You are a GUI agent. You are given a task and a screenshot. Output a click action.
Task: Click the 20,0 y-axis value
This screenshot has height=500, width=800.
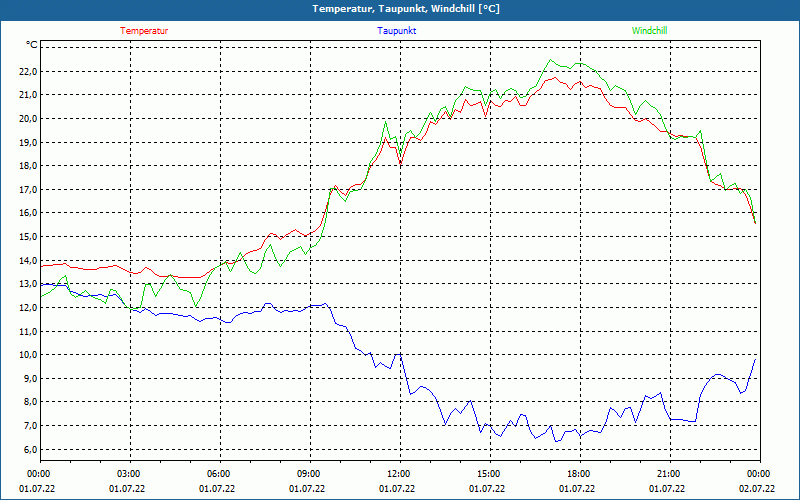(28, 118)
